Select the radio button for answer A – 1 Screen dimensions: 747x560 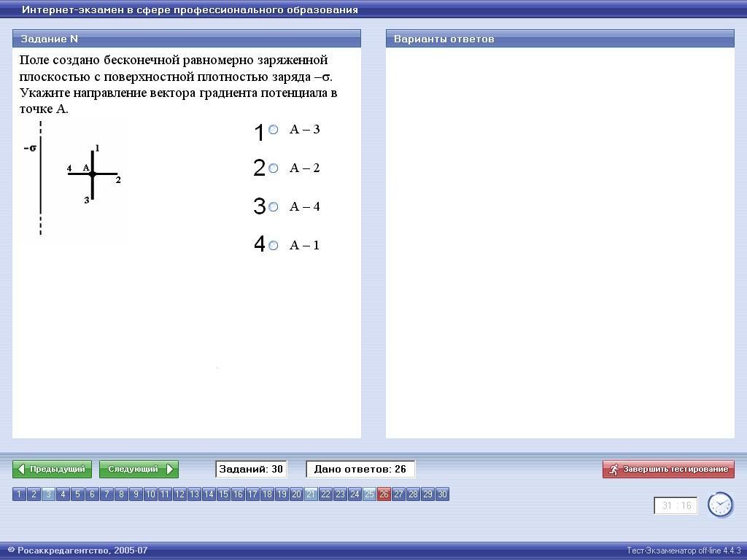273,245
